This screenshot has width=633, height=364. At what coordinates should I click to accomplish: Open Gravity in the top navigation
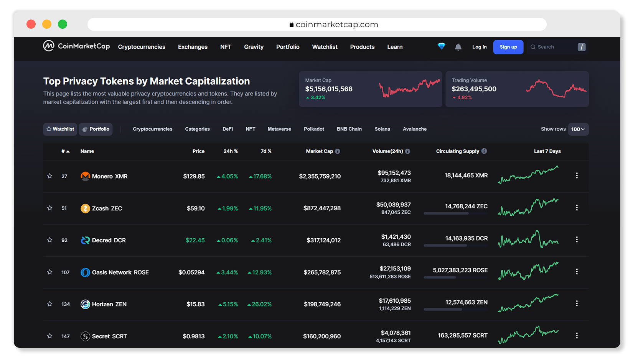point(254,47)
